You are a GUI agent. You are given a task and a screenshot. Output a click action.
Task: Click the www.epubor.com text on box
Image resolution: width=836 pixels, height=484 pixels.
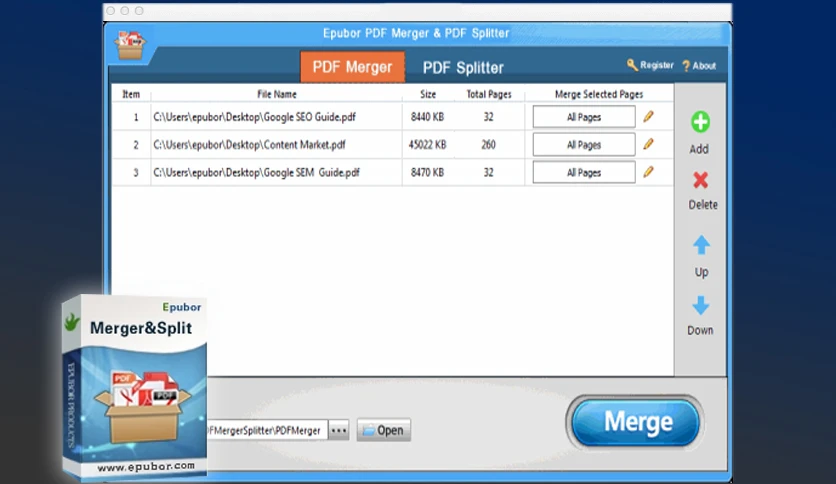146,466
